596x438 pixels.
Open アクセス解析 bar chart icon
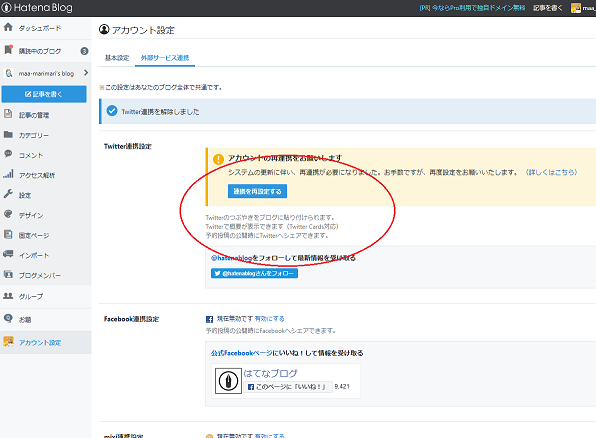coord(8,174)
